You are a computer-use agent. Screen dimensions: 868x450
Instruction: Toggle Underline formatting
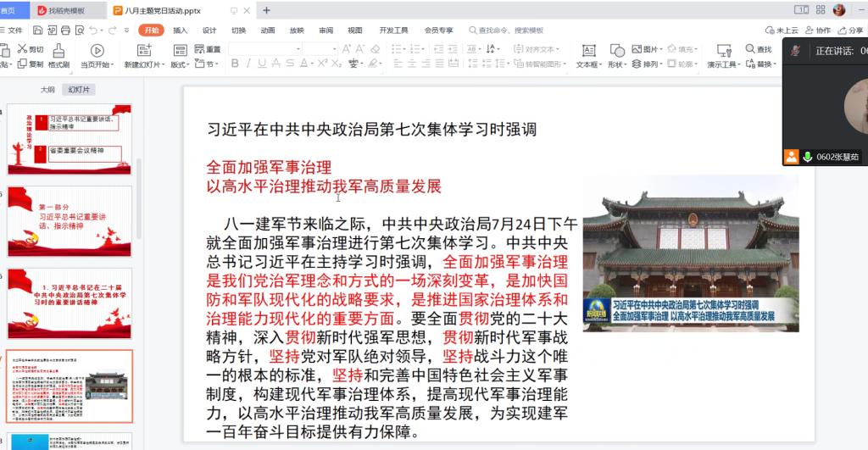(x=264, y=64)
